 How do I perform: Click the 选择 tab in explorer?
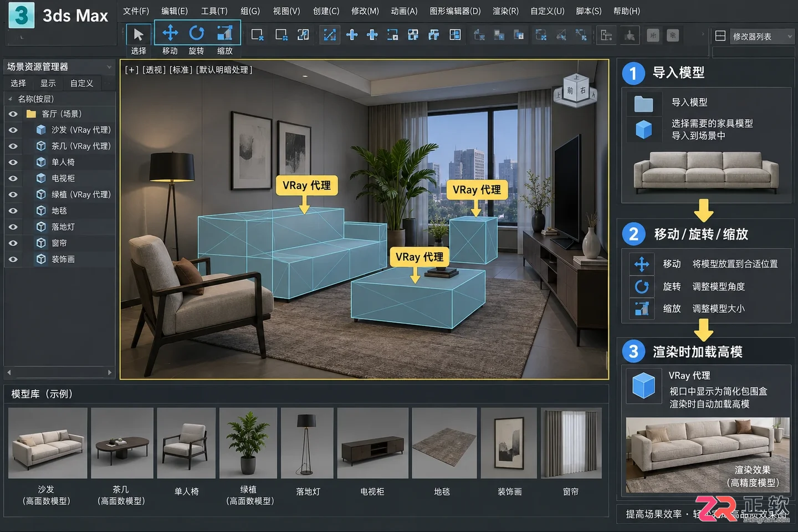click(x=18, y=83)
